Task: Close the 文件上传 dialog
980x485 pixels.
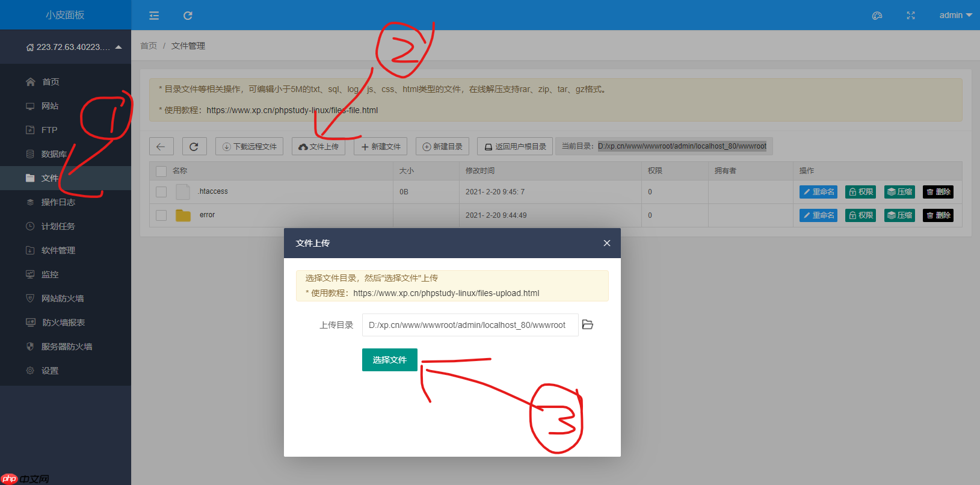Action: click(x=607, y=243)
